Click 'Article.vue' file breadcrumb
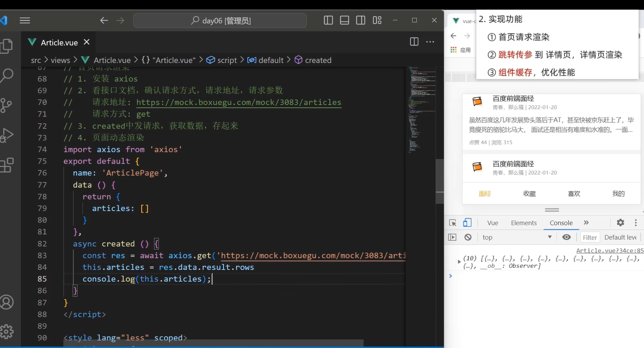The width and height of the screenshot is (644, 348). [x=112, y=60]
